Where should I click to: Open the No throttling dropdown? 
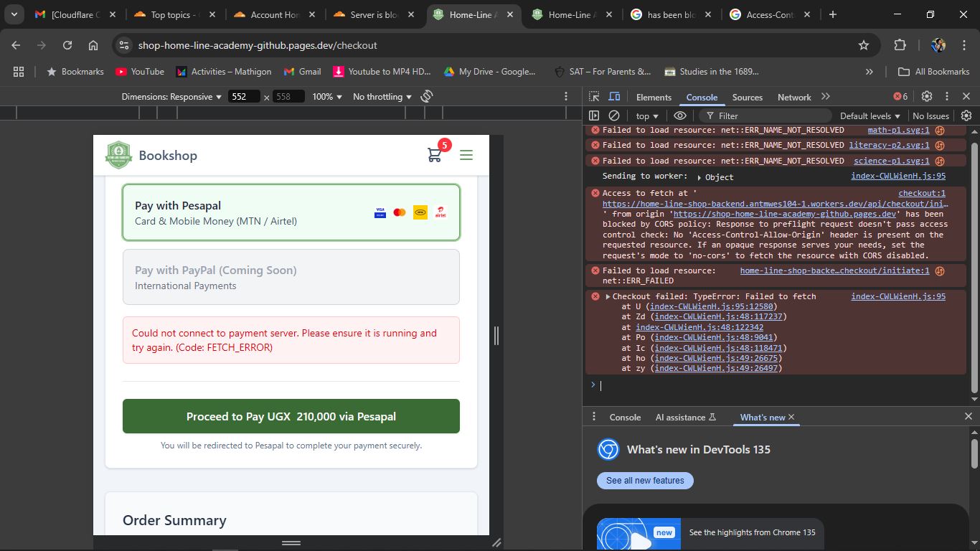click(382, 97)
